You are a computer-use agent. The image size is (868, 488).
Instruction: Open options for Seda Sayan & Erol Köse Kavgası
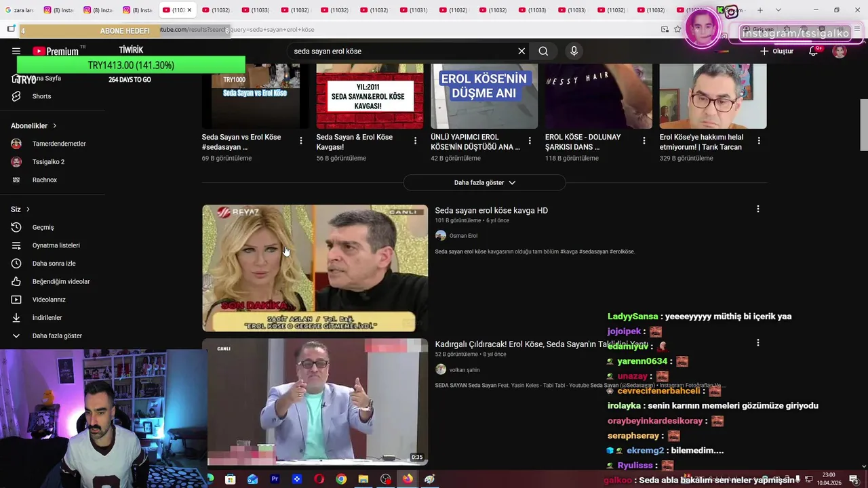coord(416,140)
